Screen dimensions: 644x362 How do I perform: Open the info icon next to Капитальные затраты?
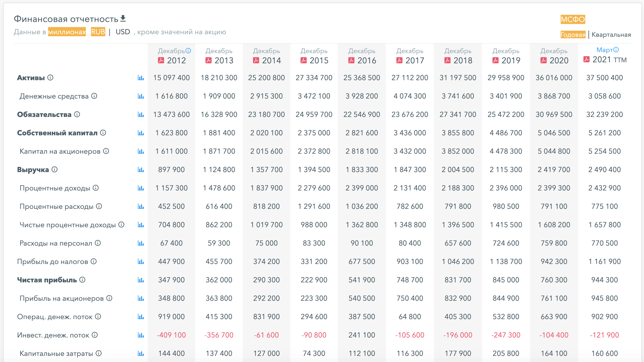click(x=99, y=353)
